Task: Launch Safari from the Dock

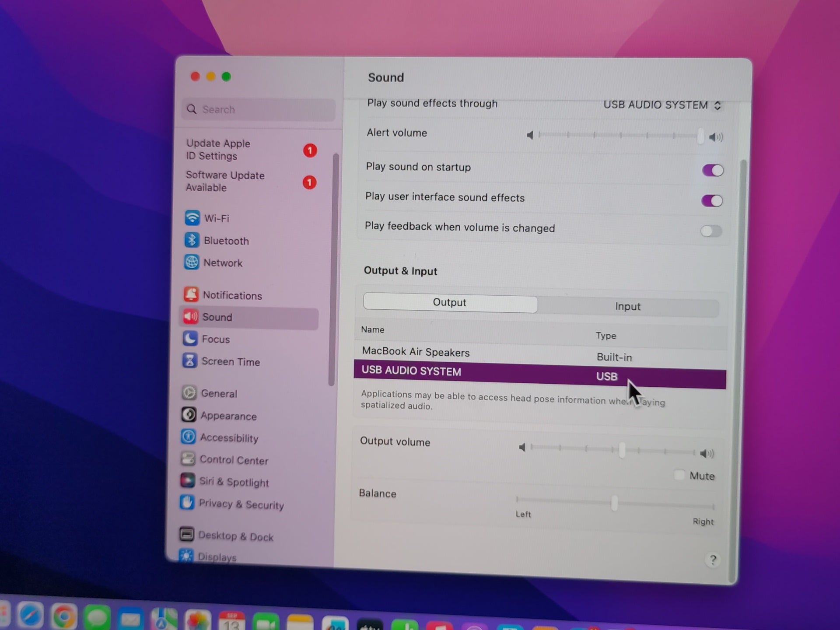Action: (x=31, y=616)
